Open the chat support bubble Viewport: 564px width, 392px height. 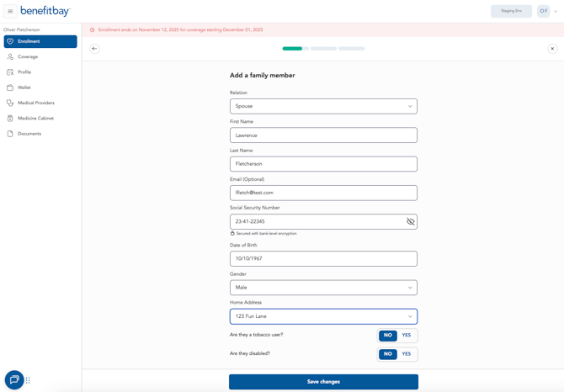tap(14, 379)
